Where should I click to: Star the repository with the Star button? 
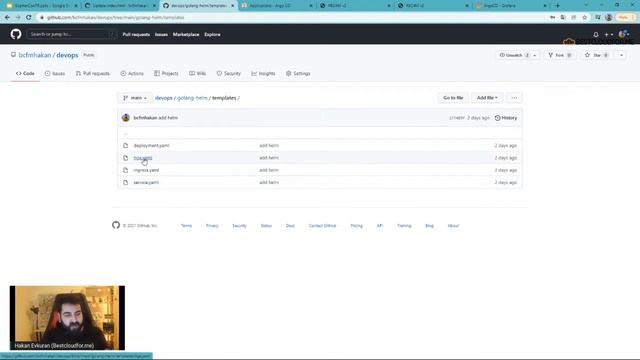coord(597,55)
